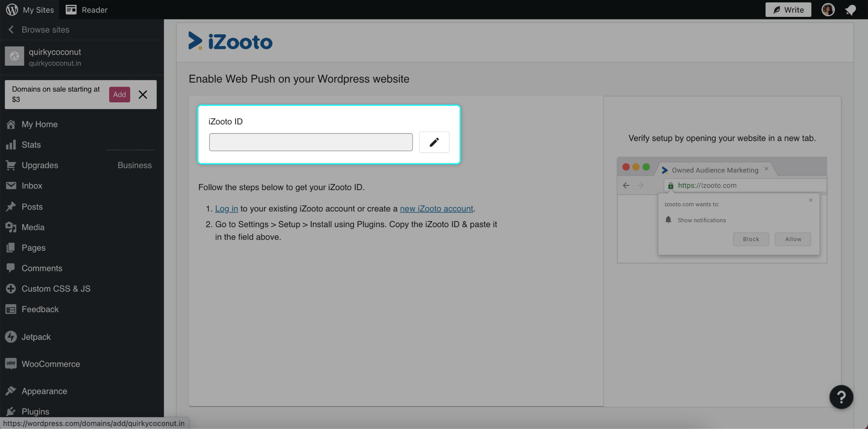
Task: Open Custom CSS & JS menu item
Action: (x=56, y=289)
